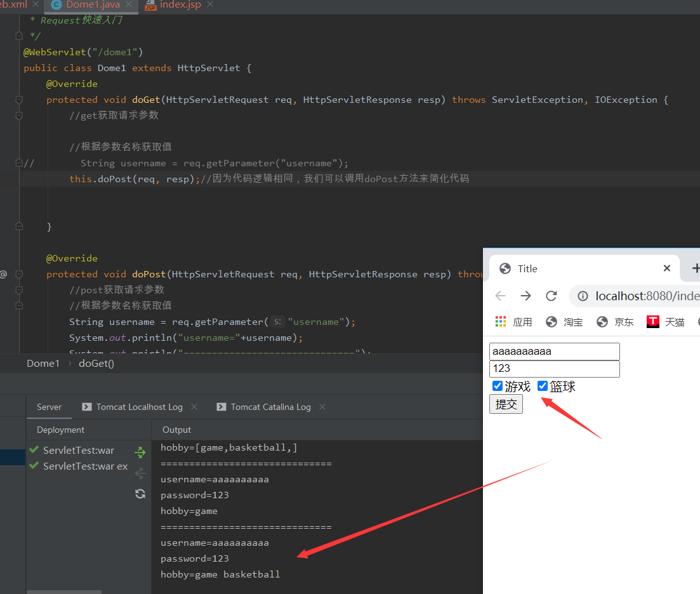The height and width of the screenshot is (594, 700).
Task: Toggle fold at doGet closing brace
Action: [x=19, y=227]
